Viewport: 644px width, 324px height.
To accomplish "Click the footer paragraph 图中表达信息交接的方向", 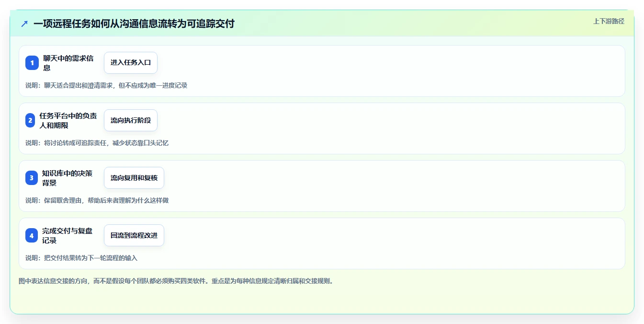I will (176, 281).
